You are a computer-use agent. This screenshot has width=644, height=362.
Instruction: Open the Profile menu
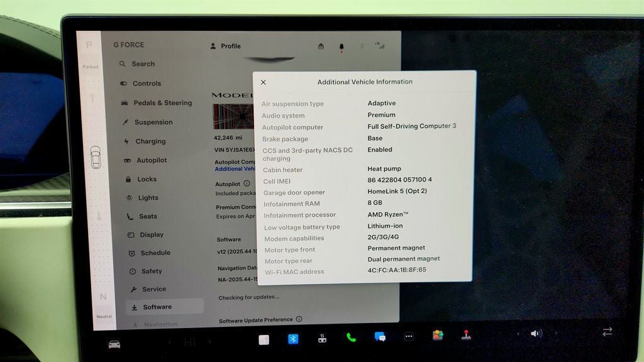pyautogui.click(x=225, y=46)
